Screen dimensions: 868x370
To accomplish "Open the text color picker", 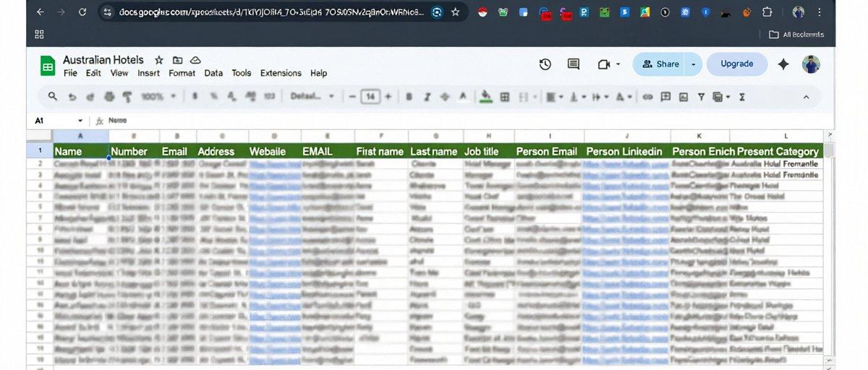I will (463, 97).
